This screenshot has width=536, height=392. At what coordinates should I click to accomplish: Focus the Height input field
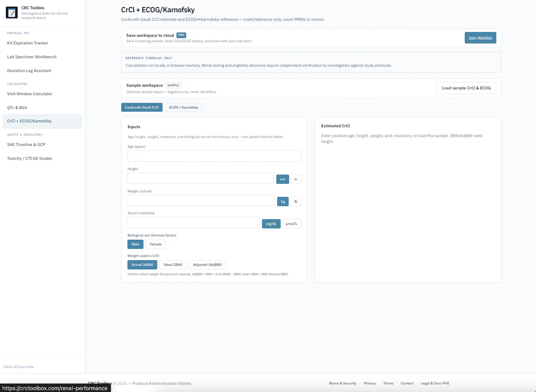point(200,178)
